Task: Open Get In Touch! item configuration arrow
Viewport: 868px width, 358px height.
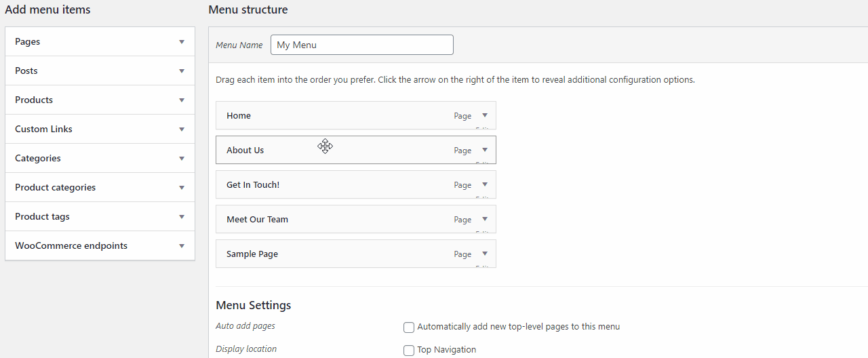Action: click(x=485, y=184)
